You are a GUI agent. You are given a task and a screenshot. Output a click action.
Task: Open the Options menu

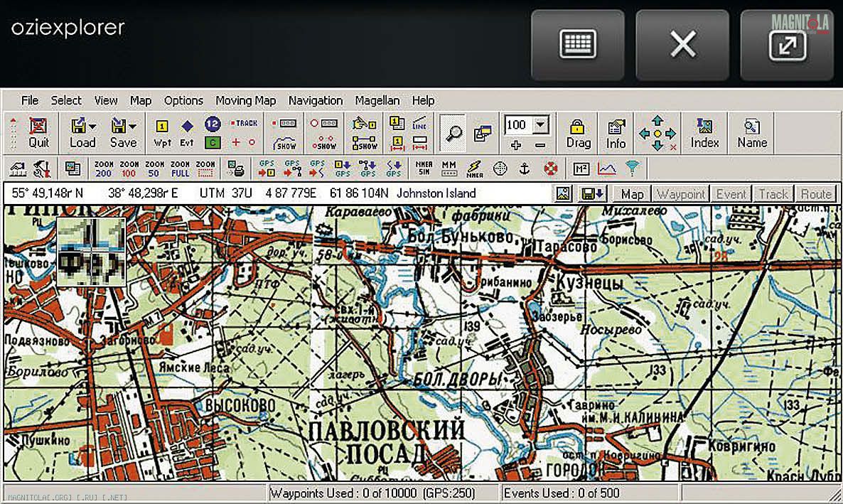point(183,100)
